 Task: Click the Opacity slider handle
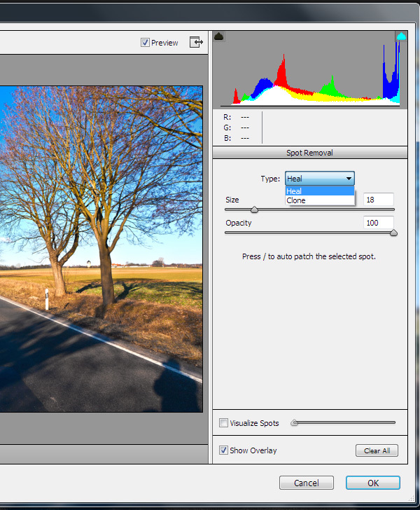click(393, 233)
